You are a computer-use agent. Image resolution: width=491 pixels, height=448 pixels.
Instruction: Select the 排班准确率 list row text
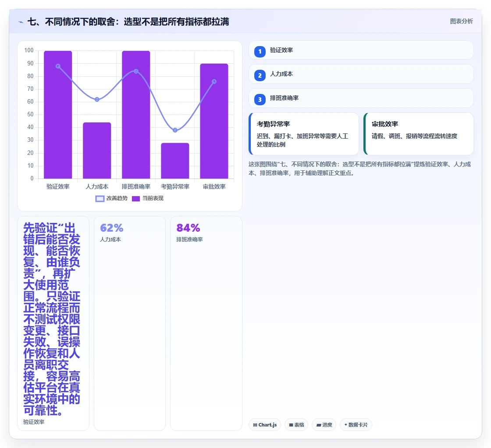click(x=284, y=98)
